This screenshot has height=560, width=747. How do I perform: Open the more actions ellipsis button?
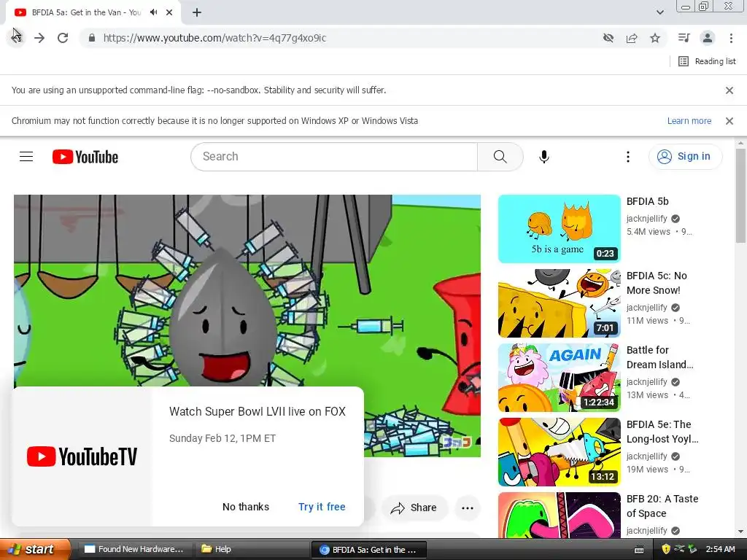(468, 507)
